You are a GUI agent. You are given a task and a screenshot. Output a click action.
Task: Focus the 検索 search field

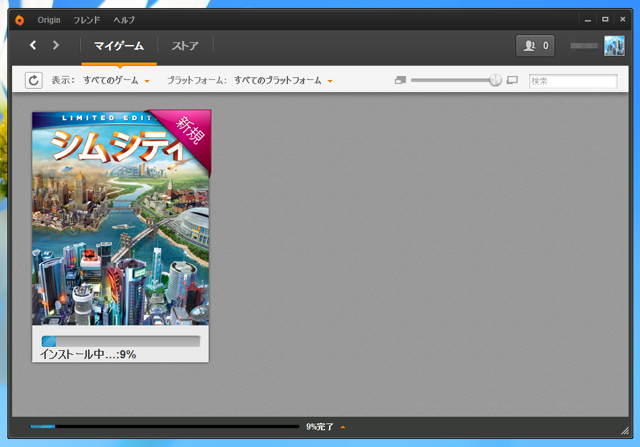tap(573, 81)
